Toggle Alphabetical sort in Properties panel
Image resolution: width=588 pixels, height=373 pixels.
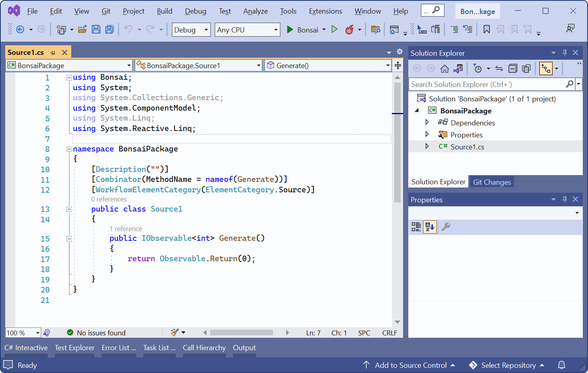tap(430, 227)
